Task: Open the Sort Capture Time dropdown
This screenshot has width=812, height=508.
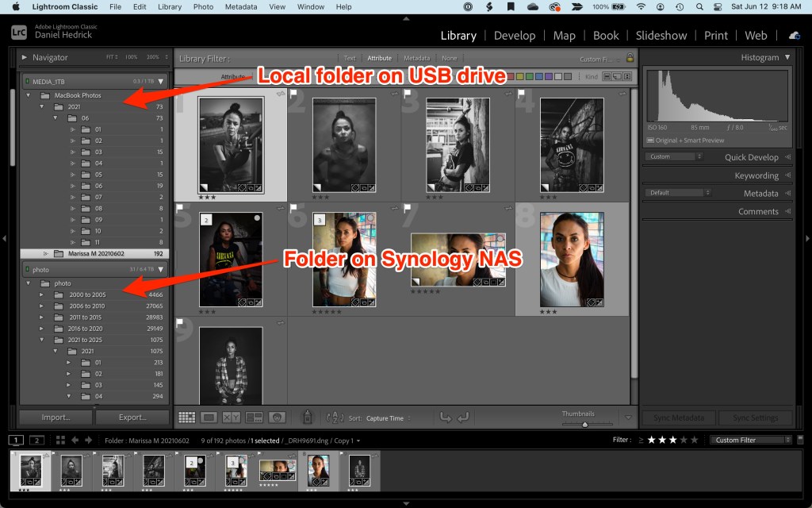Action: click(389, 418)
